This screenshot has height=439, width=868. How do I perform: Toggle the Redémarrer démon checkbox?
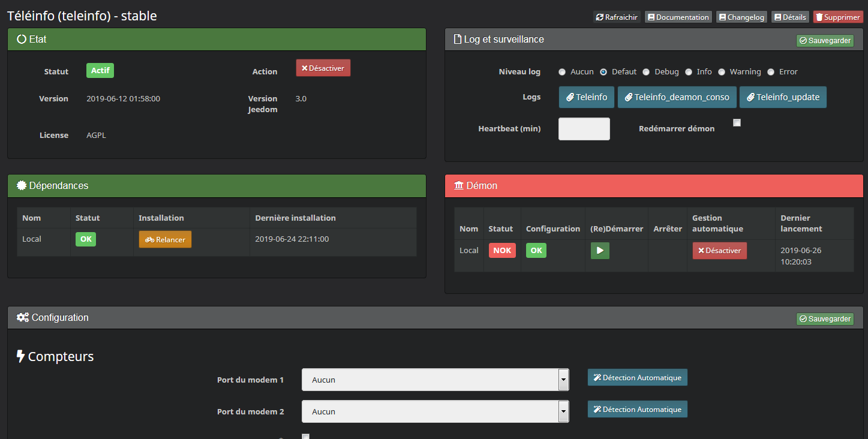click(x=737, y=123)
